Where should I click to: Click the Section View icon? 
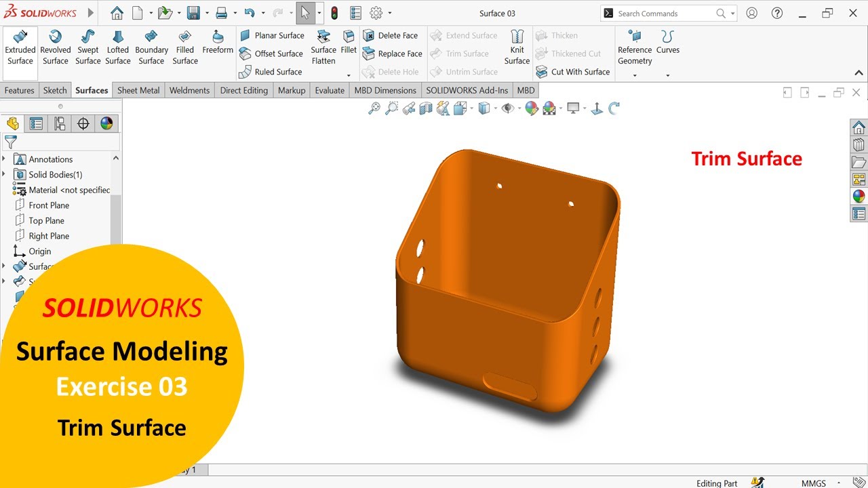coord(426,108)
